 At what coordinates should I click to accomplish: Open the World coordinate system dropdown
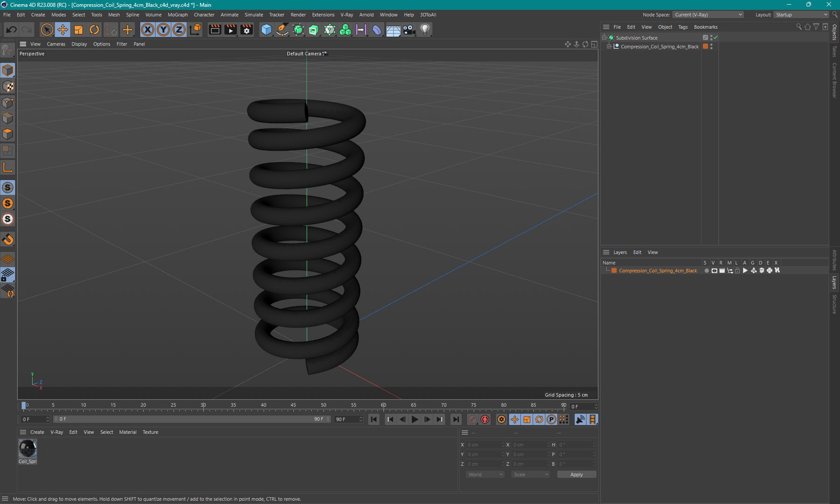485,475
